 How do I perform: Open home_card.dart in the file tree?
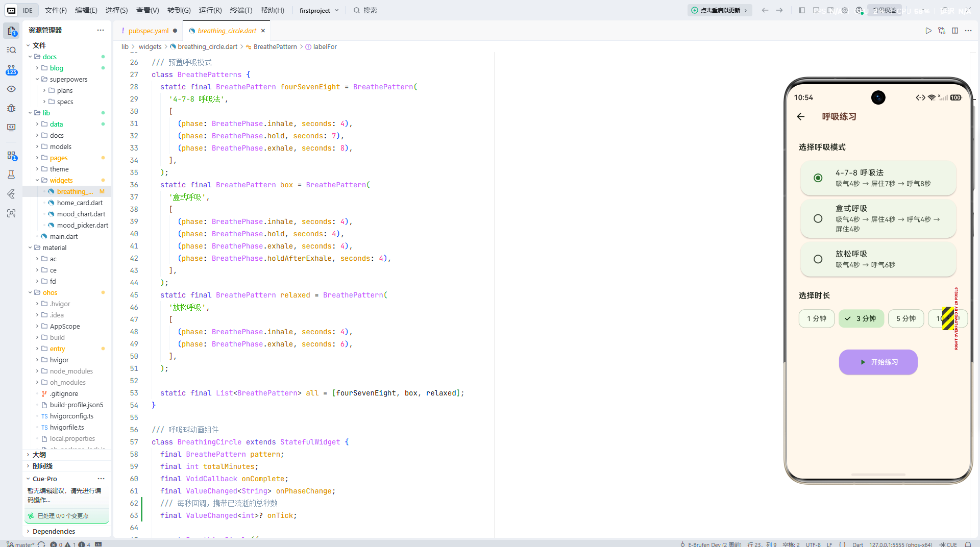pos(80,203)
